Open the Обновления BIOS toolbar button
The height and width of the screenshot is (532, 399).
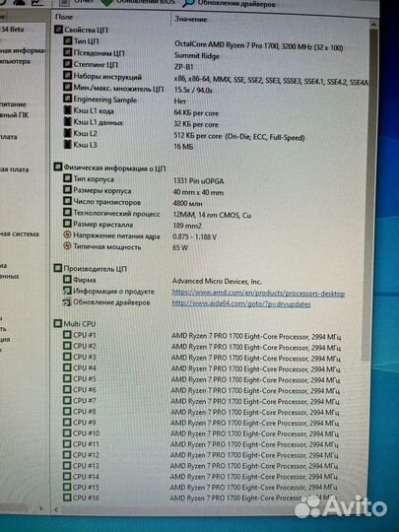(138, 3)
